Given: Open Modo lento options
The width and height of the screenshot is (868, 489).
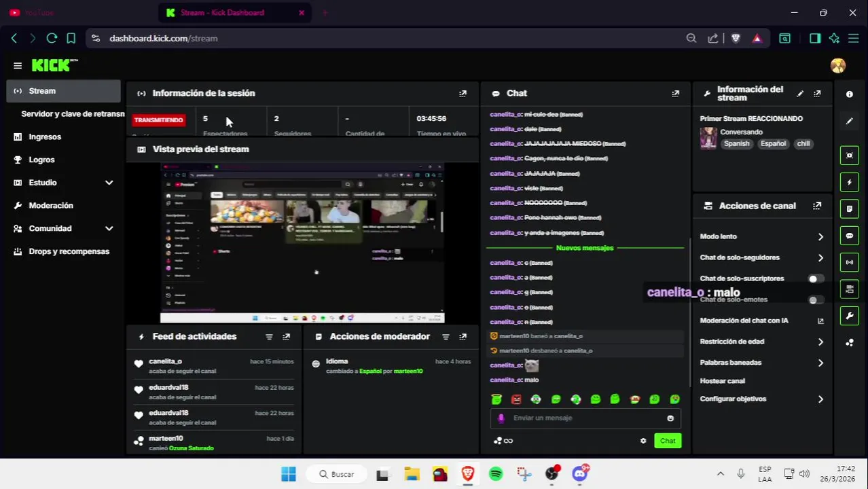Looking at the screenshot, I should (762, 236).
